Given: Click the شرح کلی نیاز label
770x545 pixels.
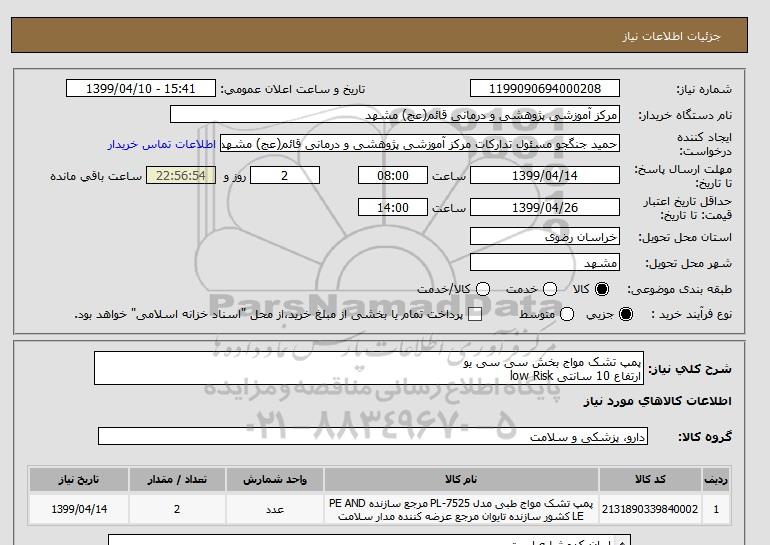Looking at the screenshot, I should 690,369.
